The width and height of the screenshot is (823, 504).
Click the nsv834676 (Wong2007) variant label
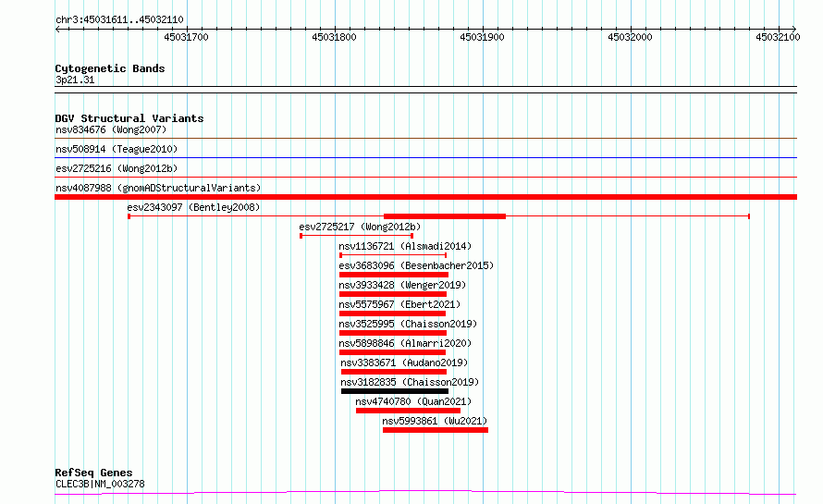coord(111,129)
